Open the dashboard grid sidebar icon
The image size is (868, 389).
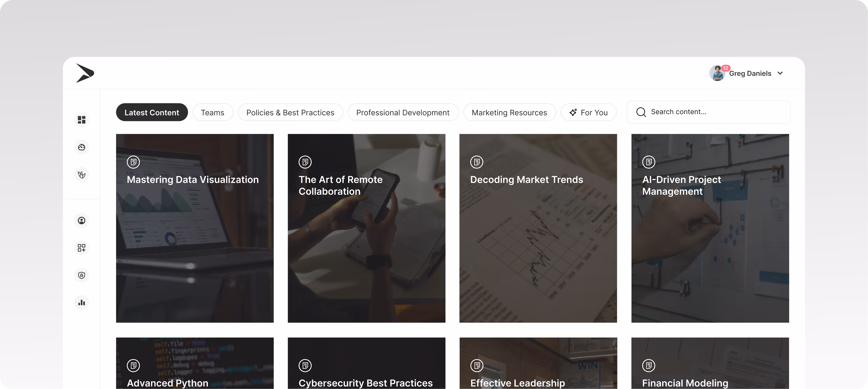(82, 120)
